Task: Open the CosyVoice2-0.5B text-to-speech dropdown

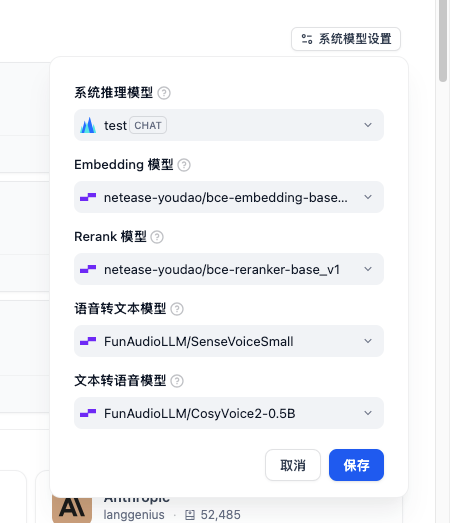Action: (x=229, y=413)
